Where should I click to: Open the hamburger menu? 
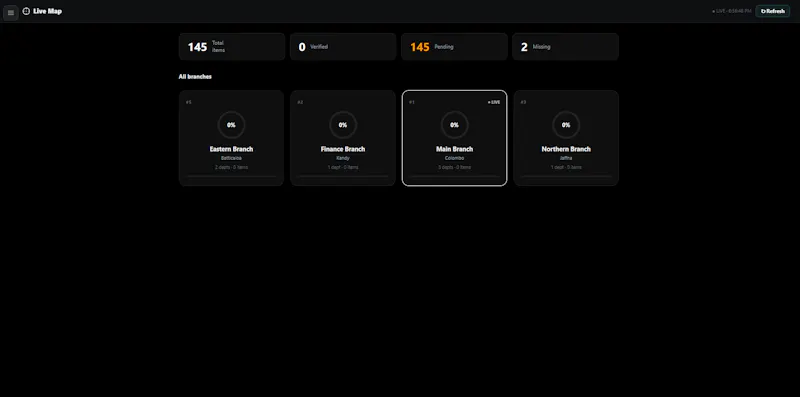coord(11,12)
